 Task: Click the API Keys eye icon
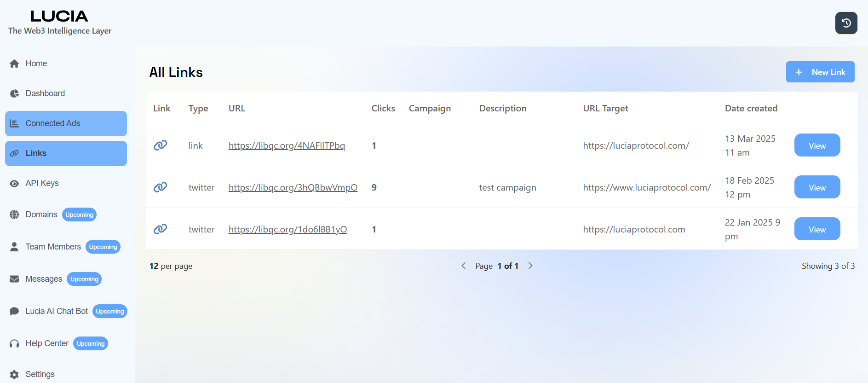click(x=14, y=183)
